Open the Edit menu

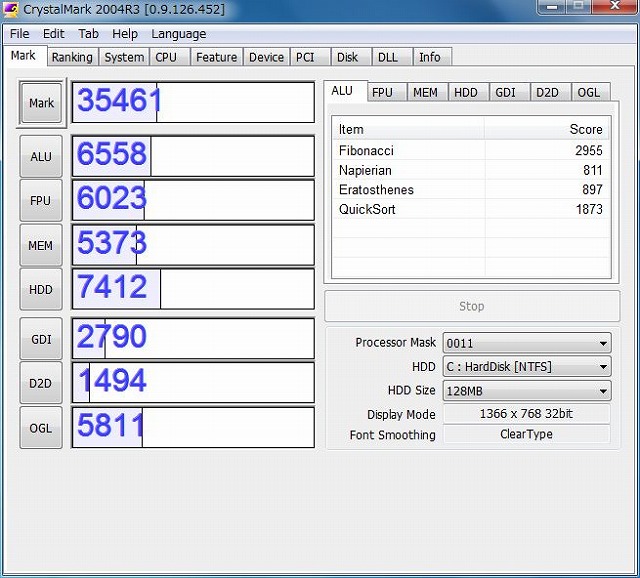point(53,33)
